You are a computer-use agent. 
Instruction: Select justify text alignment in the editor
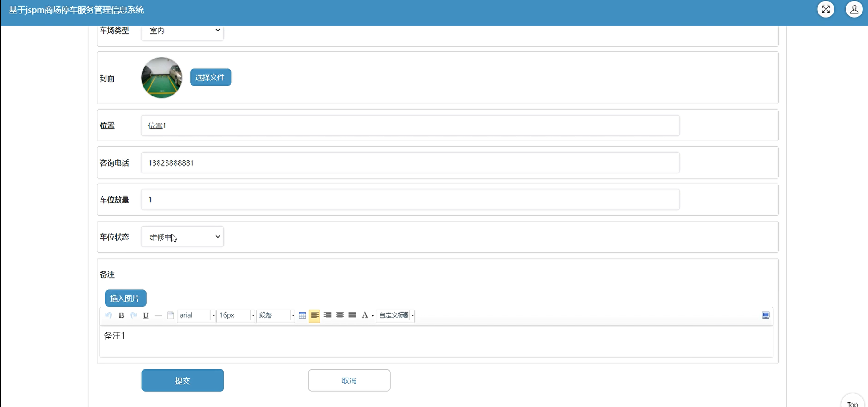pos(352,315)
